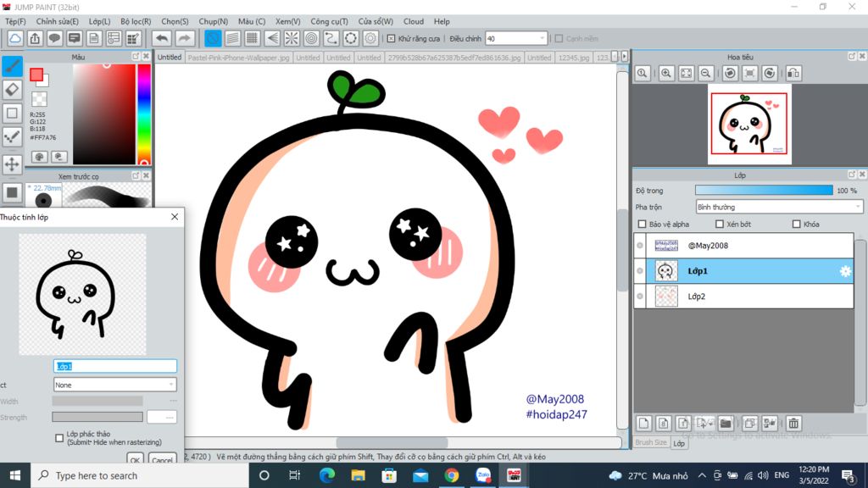868x488 pixels.
Task: Open the None effect dropdown in dialog
Action: [x=114, y=385]
